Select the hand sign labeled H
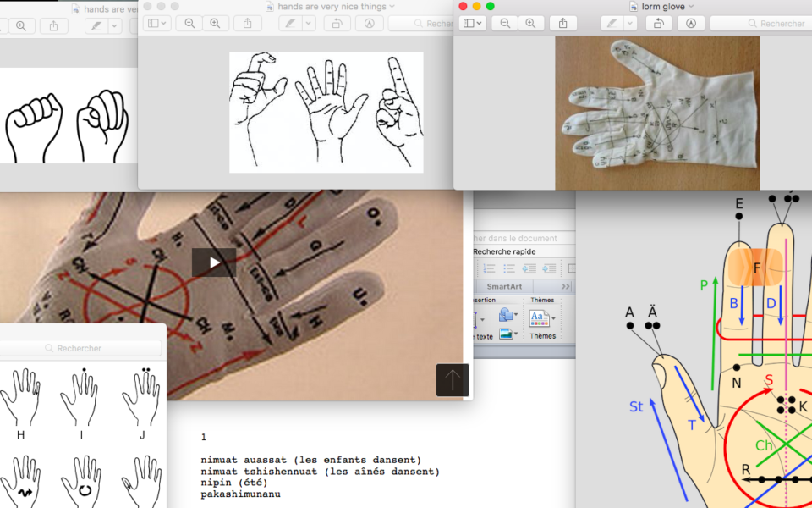 (20, 398)
